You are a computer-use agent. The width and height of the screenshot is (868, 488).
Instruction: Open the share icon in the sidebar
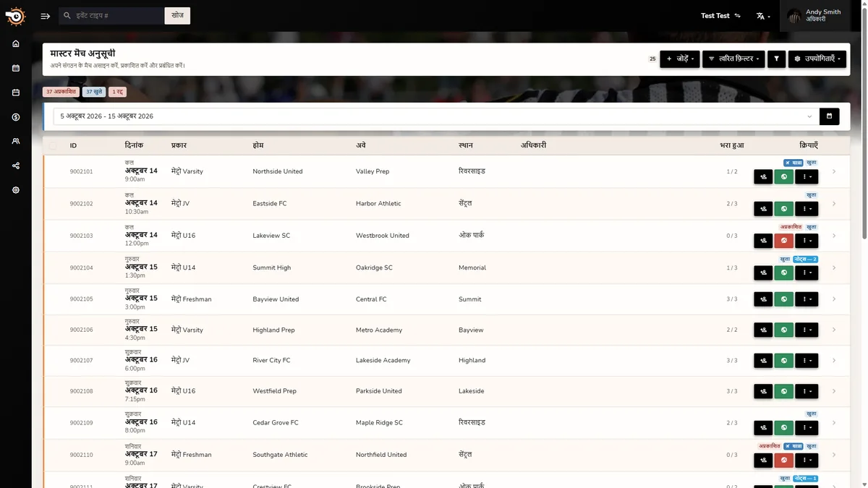16,166
